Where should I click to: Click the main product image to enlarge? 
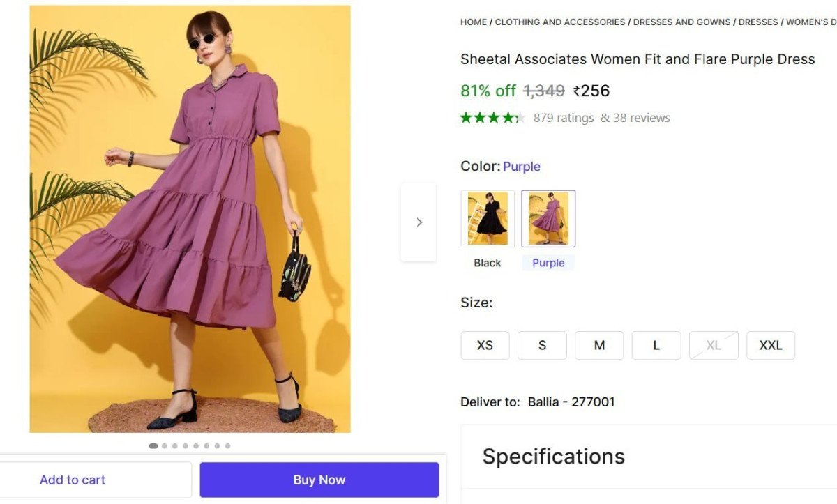coord(190,219)
